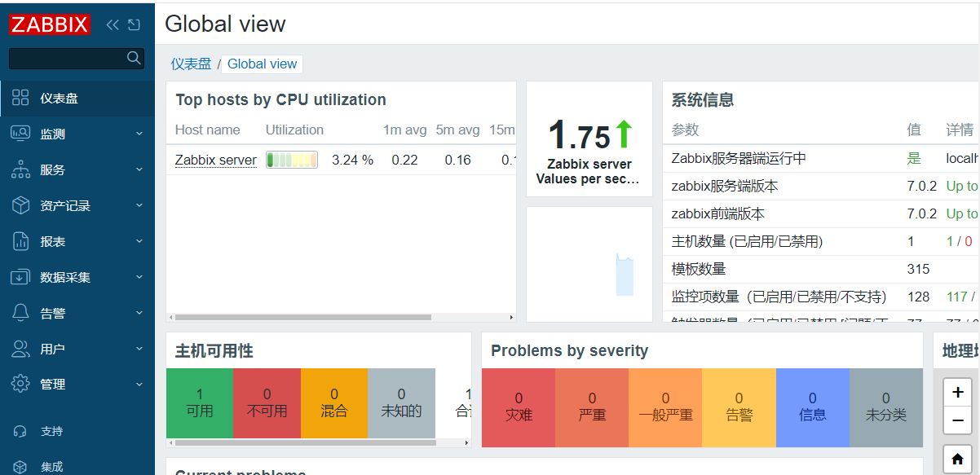980x475 pixels.
Task: Click the Zabbix logo
Action: coord(50,24)
